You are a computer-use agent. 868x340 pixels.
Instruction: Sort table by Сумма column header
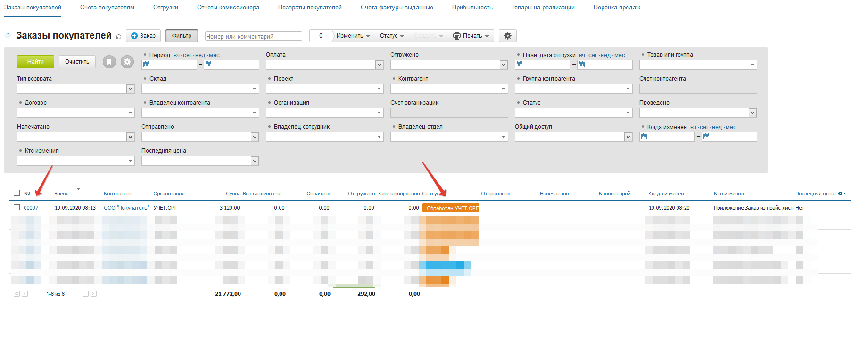[x=233, y=194]
